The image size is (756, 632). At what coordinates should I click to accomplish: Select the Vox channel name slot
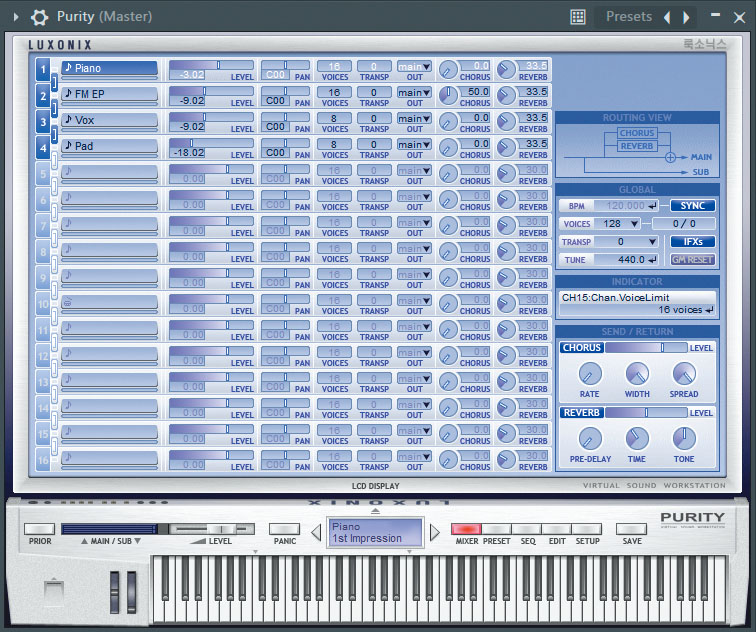click(109, 121)
